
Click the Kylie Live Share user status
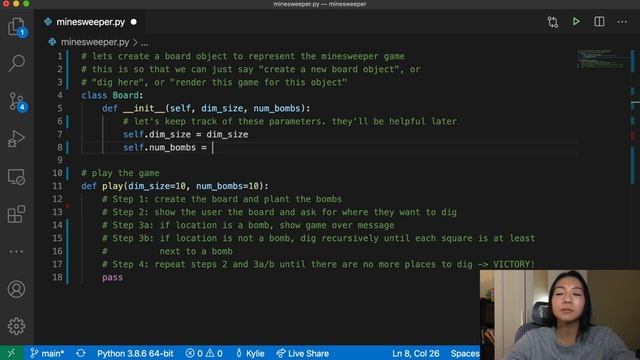(250, 353)
